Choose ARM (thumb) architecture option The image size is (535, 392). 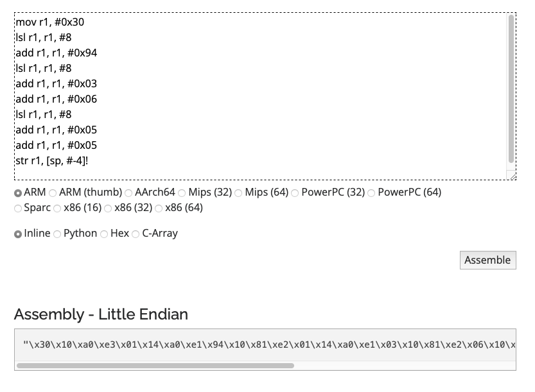[x=53, y=193]
